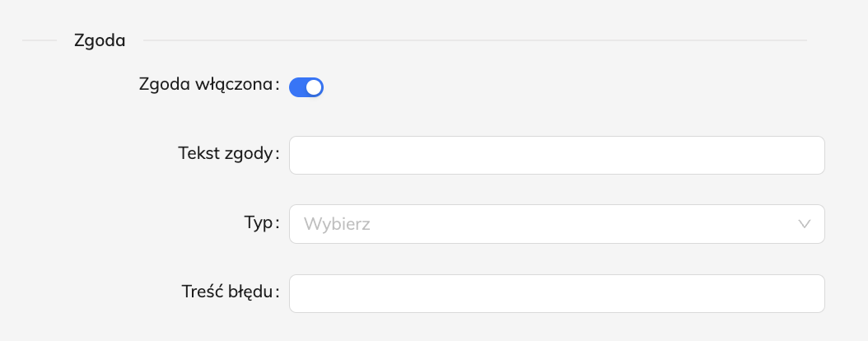Click the white knob of the consent switch
868x341 pixels.
(314, 87)
